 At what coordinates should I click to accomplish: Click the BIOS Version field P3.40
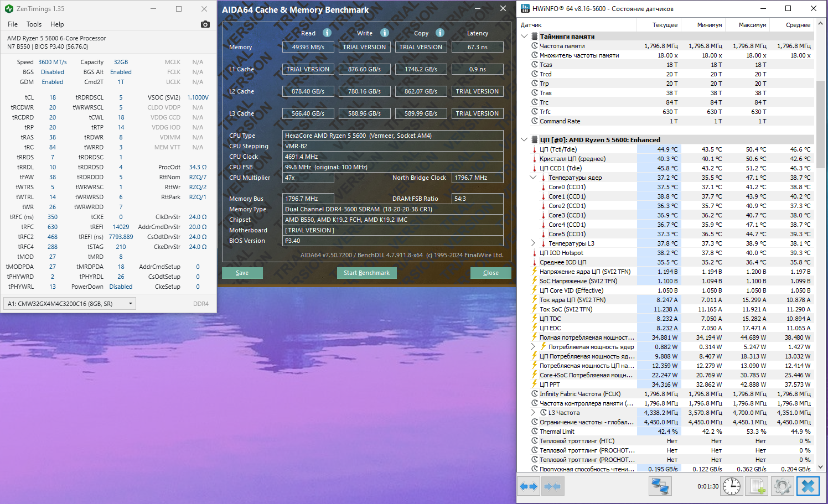coord(393,241)
